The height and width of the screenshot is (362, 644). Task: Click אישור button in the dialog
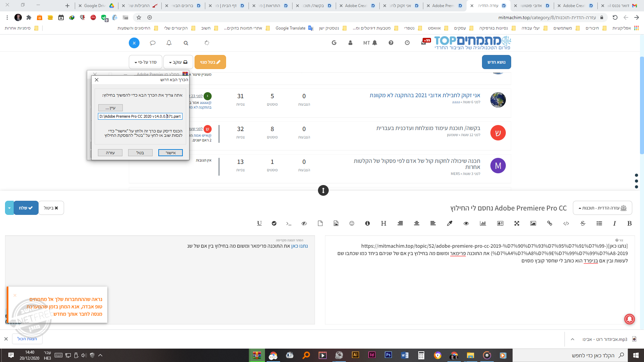pyautogui.click(x=170, y=153)
